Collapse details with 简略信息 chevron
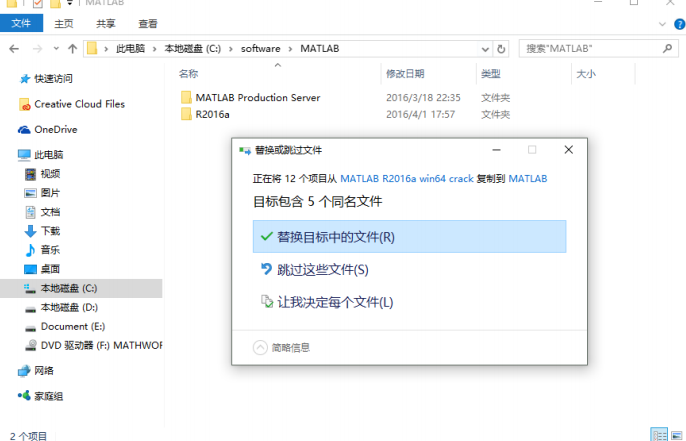686x441 pixels. click(260, 348)
